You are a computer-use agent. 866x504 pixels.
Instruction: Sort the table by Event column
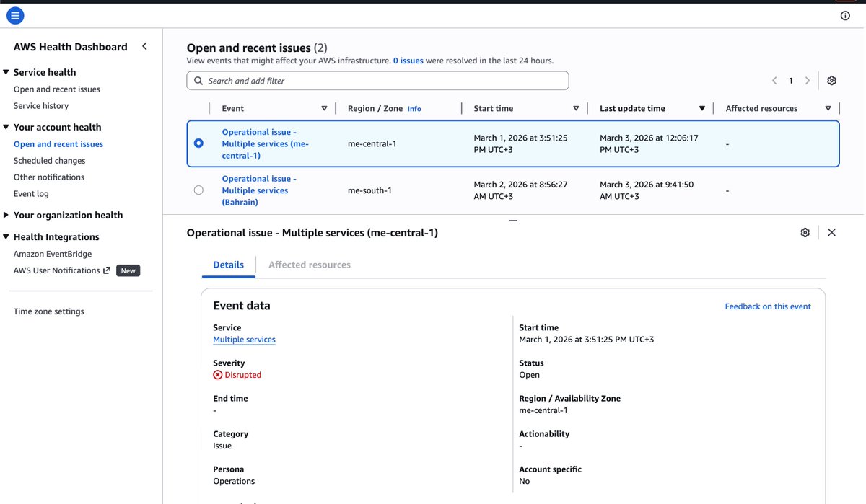pos(324,109)
